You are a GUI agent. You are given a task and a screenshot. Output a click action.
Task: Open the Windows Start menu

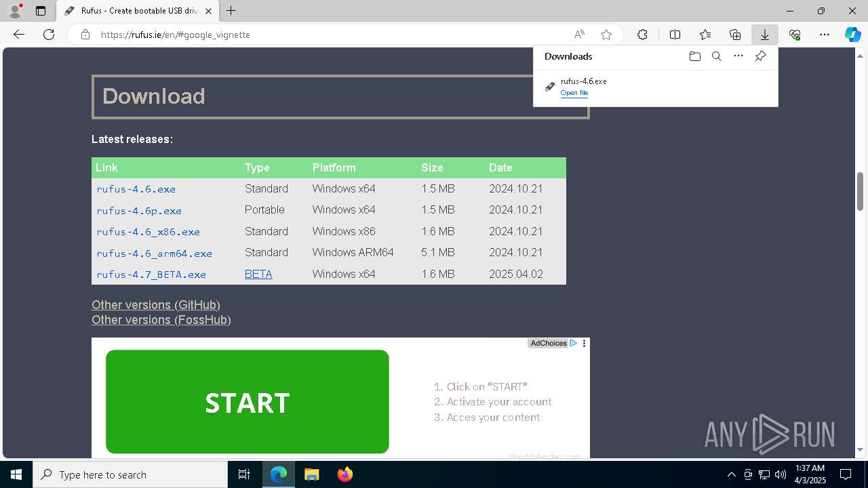(16, 474)
